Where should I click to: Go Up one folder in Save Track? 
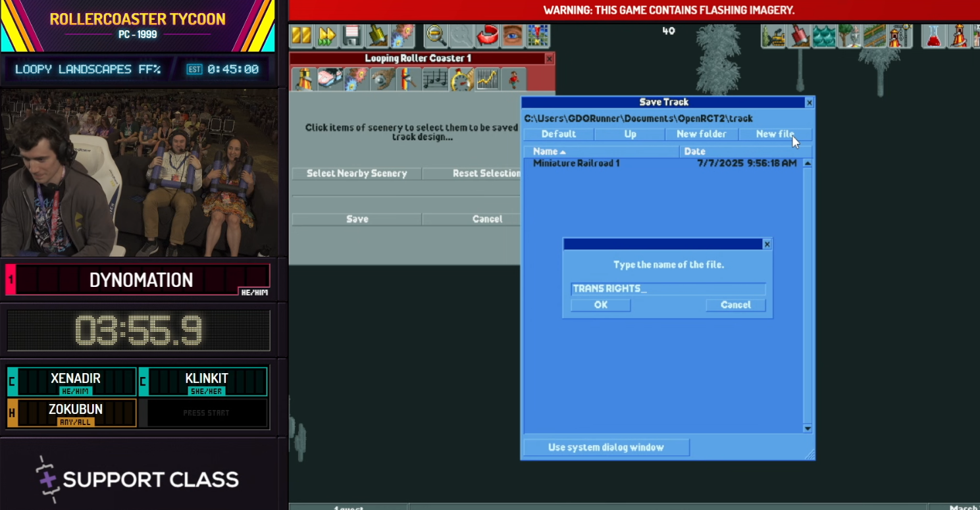pyautogui.click(x=631, y=134)
